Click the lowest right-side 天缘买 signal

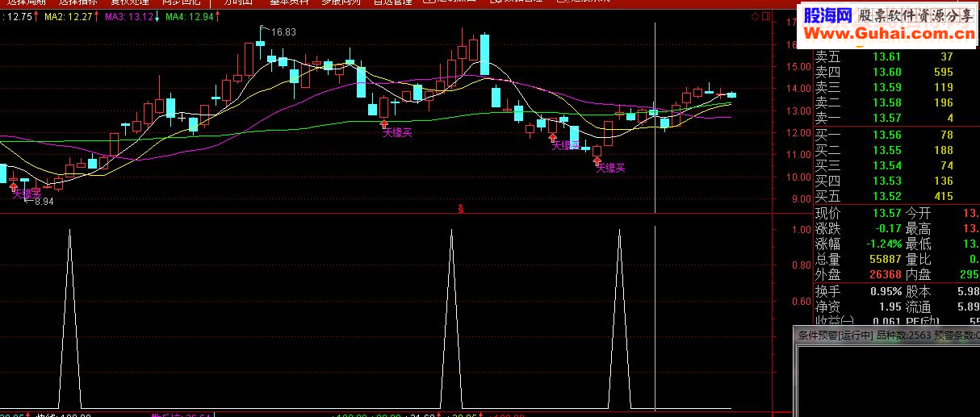coord(610,168)
